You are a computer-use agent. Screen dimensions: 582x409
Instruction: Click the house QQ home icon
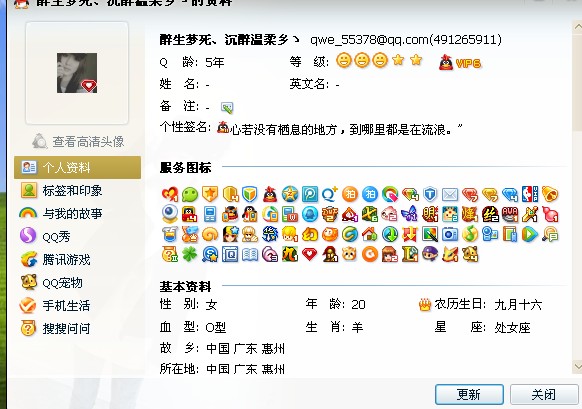click(x=370, y=234)
